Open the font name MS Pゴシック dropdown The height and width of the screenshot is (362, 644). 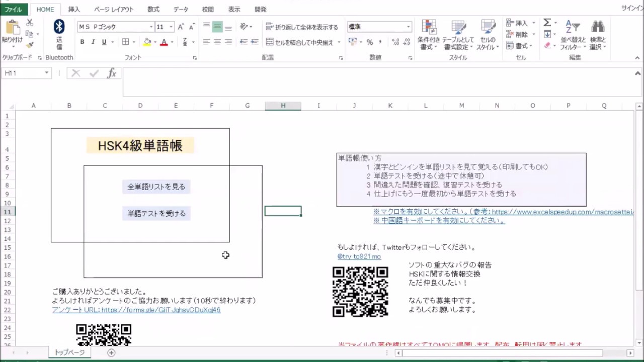tap(151, 27)
